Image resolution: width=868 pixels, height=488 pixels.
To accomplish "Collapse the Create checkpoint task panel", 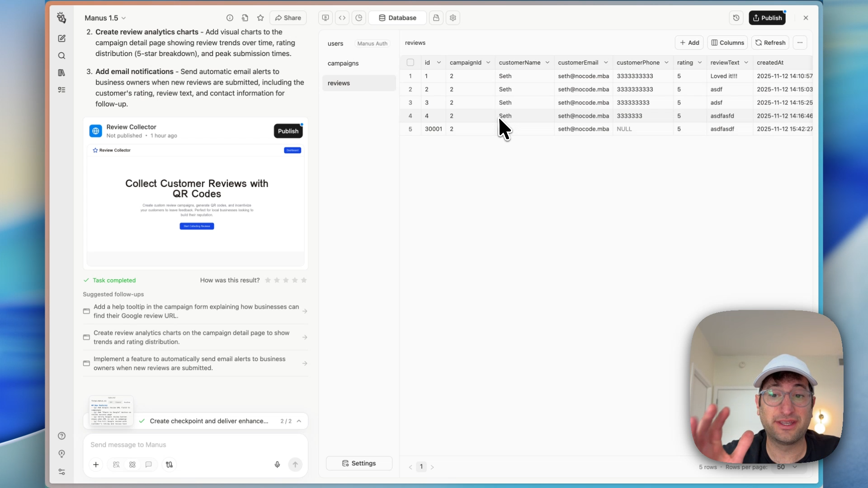I will tap(300, 421).
